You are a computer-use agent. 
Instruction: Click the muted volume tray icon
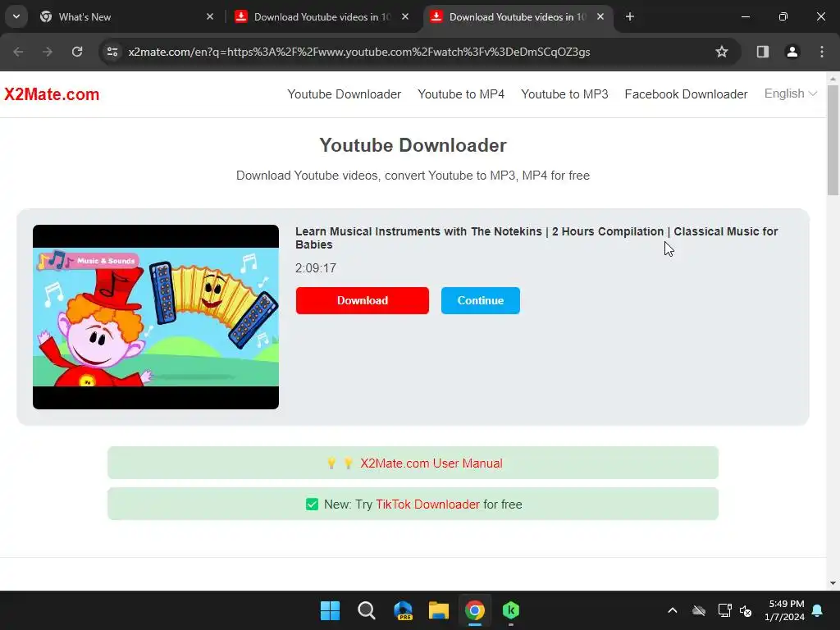click(x=746, y=610)
